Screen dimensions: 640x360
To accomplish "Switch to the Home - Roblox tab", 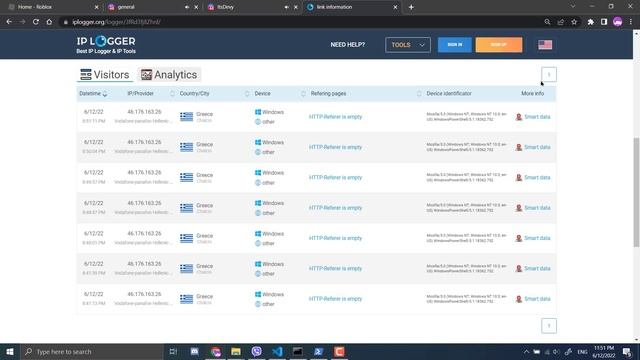I will coord(53,7).
